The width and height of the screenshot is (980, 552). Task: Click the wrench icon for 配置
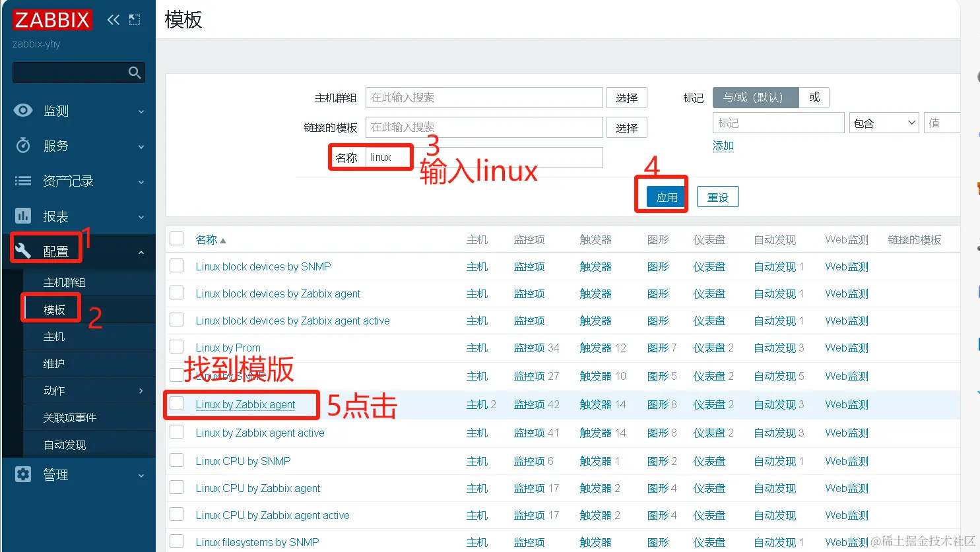click(23, 251)
